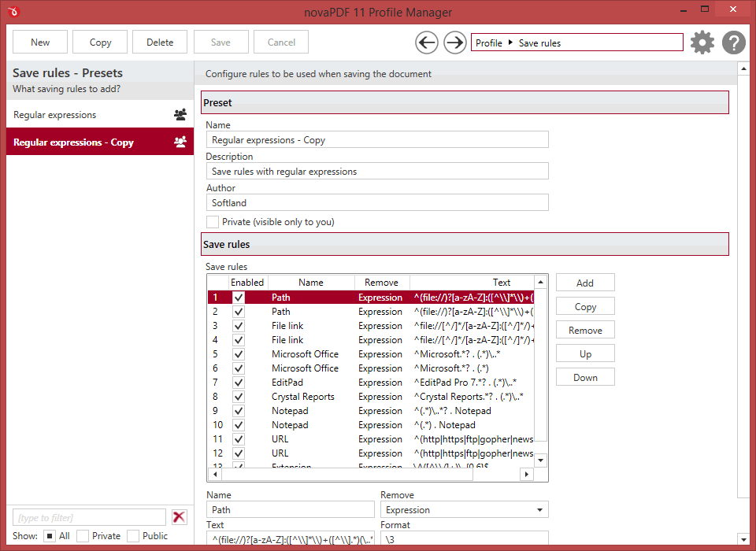Click the public users icon for Regular expressions
Viewport: 756px width, 551px height.
click(x=180, y=115)
